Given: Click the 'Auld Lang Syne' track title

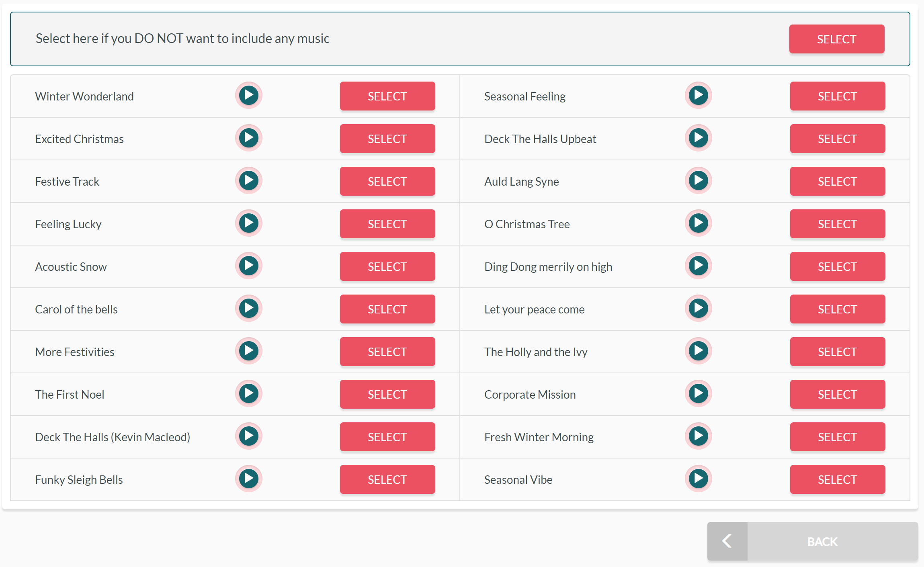Looking at the screenshot, I should tap(522, 182).
